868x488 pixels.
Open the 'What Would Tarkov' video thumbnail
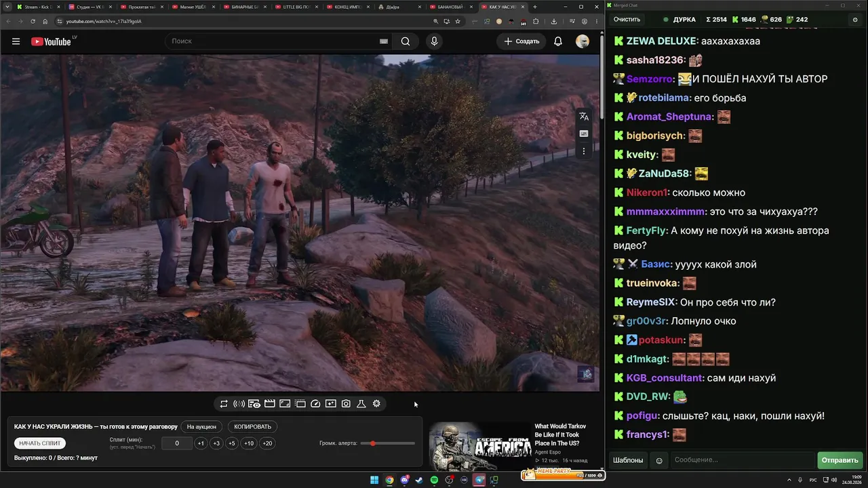coord(480,446)
